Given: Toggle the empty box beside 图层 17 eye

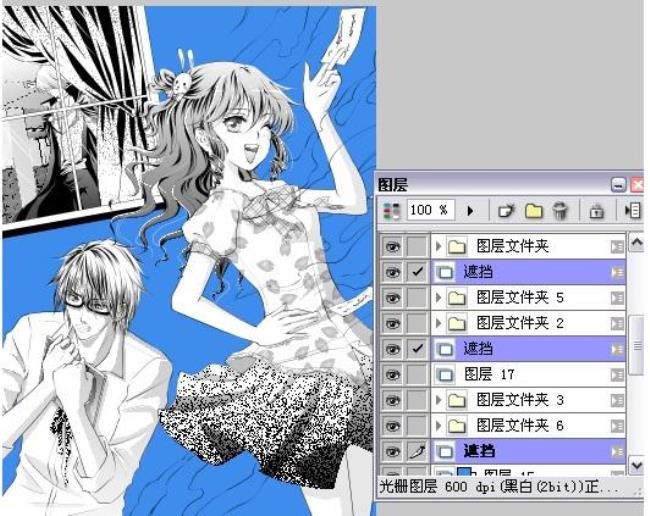Looking at the screenshot, I should point(417,375).
